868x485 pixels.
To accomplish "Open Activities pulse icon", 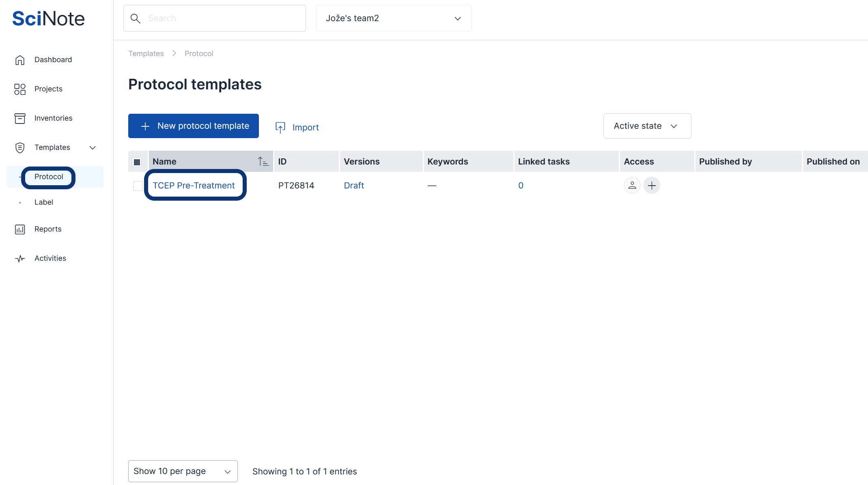I will point(20,258).
